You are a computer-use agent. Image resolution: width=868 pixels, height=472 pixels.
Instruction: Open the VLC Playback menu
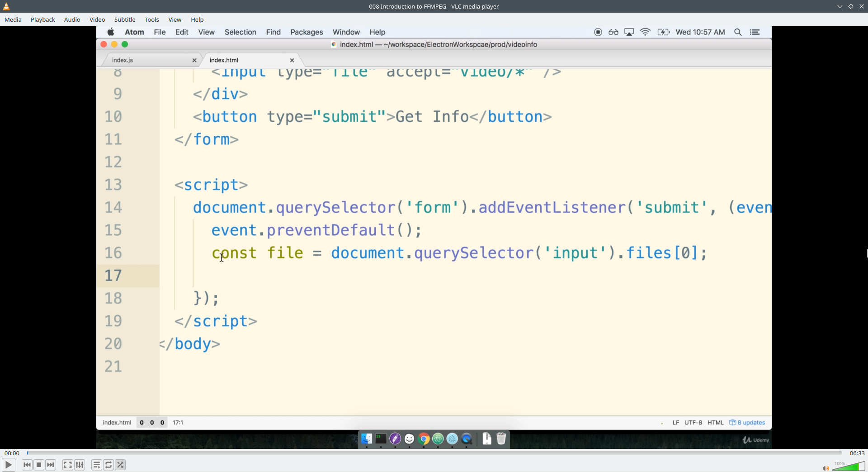pos(43,19)
